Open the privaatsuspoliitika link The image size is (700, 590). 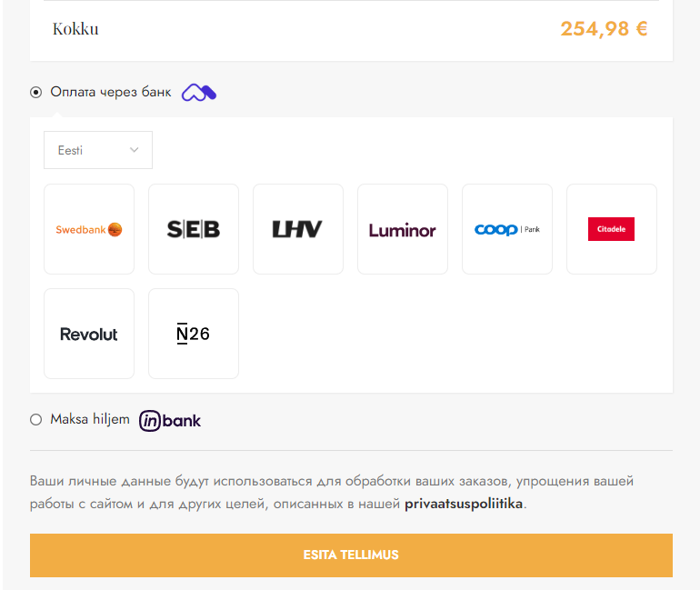point(464,504)
